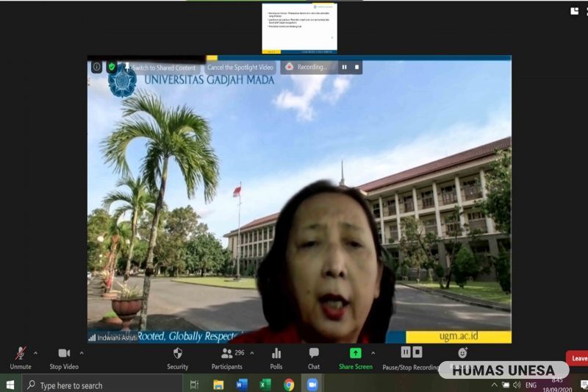Viewport: 588px width, 392px height.
Task: Open meeting info icon
Action: pos(97,67)
